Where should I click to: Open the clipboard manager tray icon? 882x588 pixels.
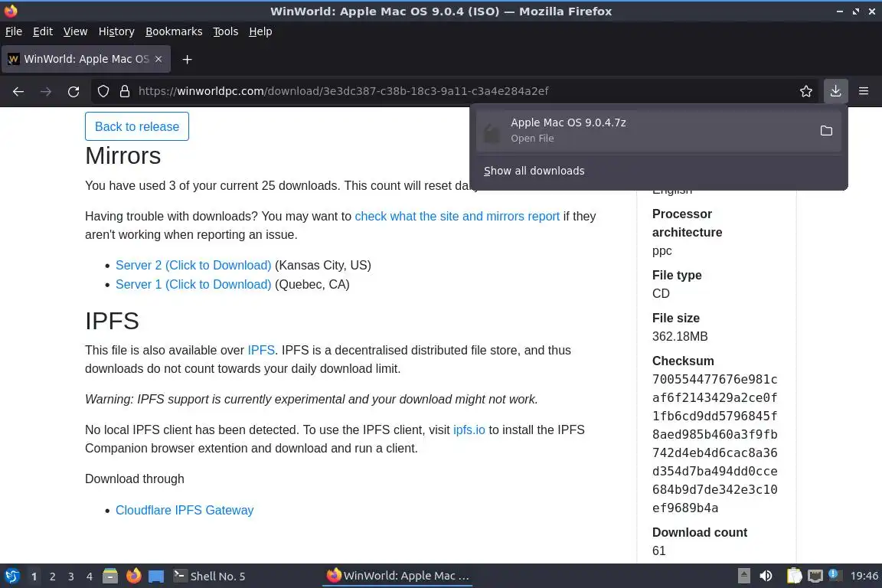click(x=794, y=577)
